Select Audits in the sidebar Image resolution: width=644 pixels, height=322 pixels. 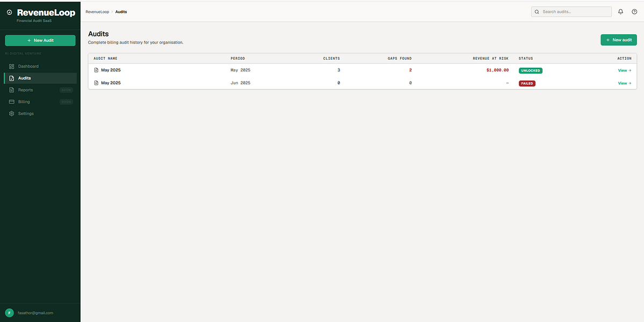click(40, 78)
